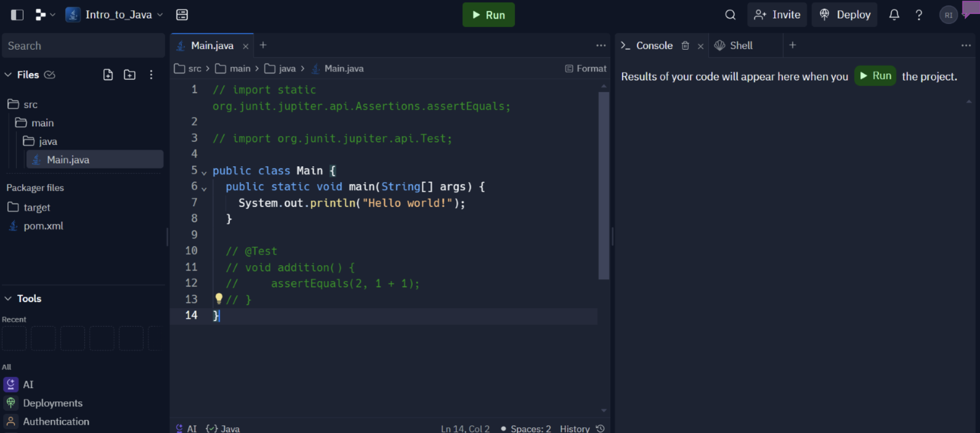Fold the main method at line 6
This screenshot has height=433, width=980.
[204, 189]
